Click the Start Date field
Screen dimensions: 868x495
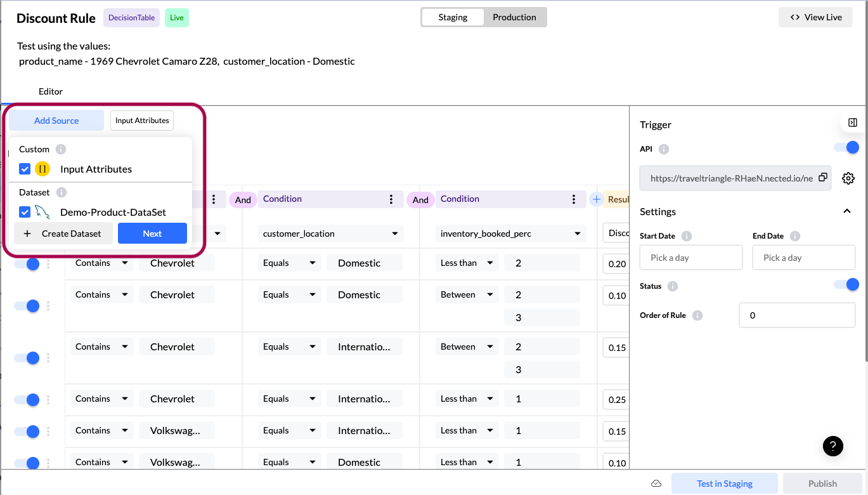[x=690, y=258]
